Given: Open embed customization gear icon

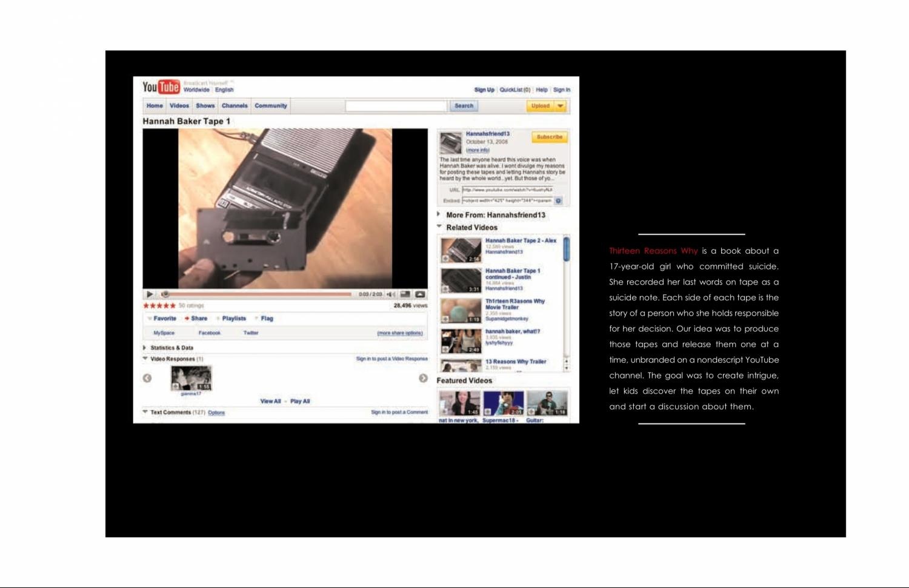Looking at the screenshot, I should click(x=558, y=200).
